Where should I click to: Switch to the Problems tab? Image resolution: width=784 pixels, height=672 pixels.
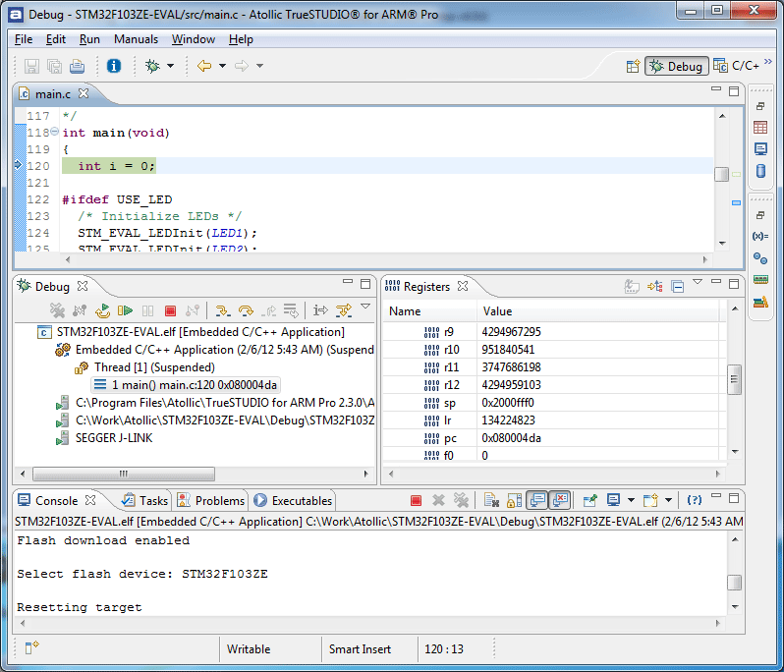point(211,501)
